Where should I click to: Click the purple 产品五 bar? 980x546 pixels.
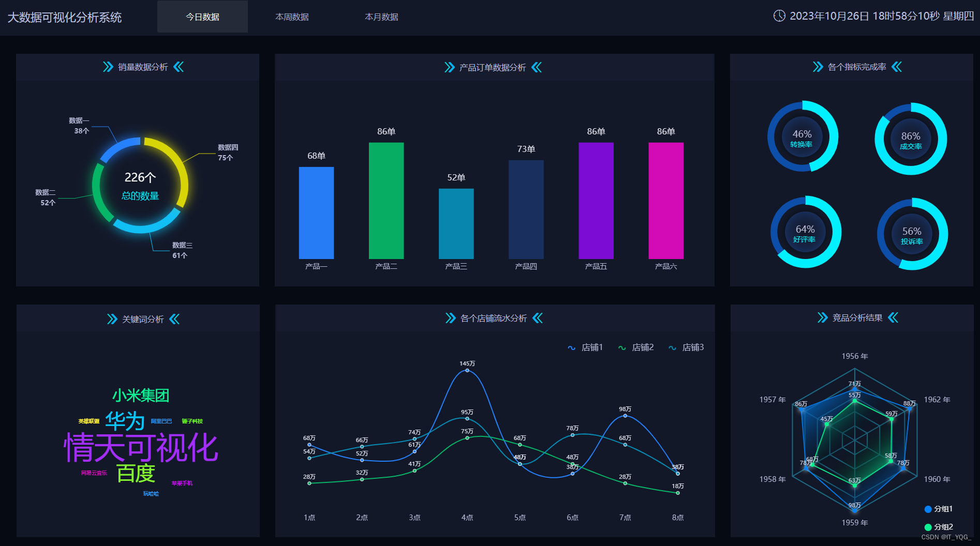click(x=596, y=201)
